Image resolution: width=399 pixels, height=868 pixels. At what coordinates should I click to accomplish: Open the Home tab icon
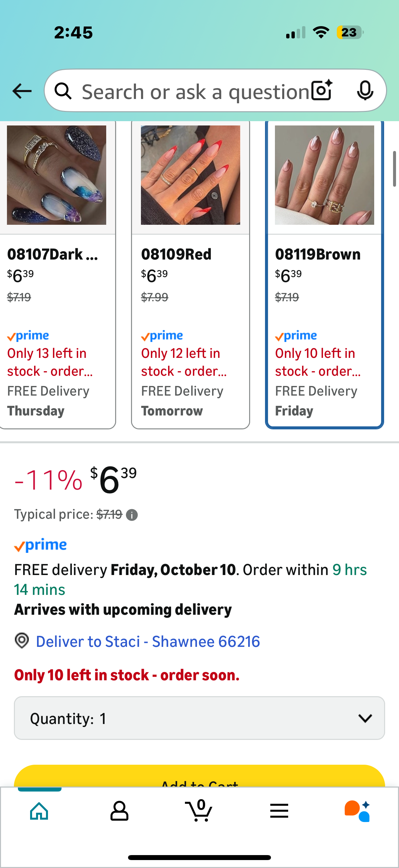pos(39,811)
